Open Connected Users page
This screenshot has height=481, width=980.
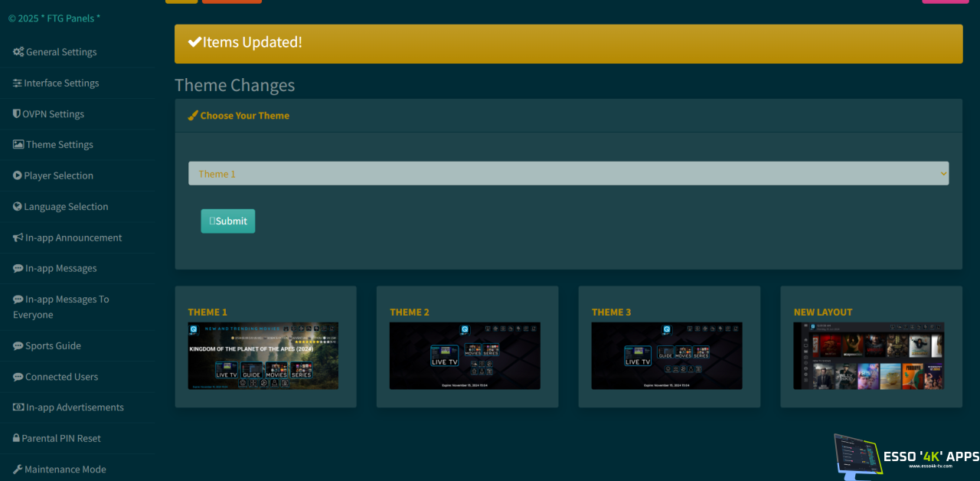61,377
